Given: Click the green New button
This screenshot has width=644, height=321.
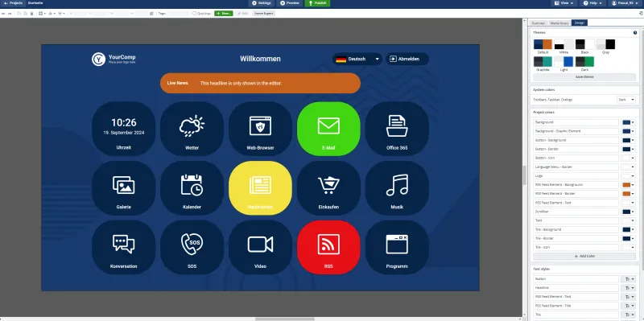Looking at the screenshot, I should pyautogui.click(x=224, y=14).
